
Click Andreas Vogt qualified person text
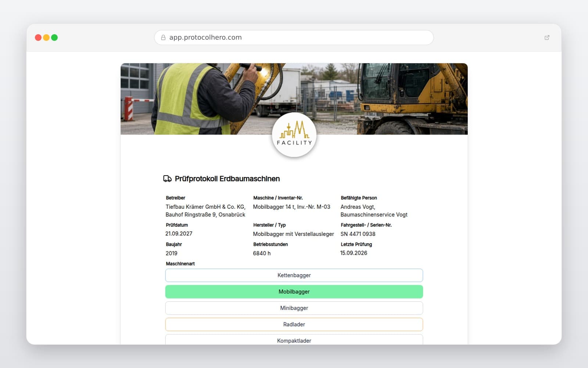click(x=374, y=211)
